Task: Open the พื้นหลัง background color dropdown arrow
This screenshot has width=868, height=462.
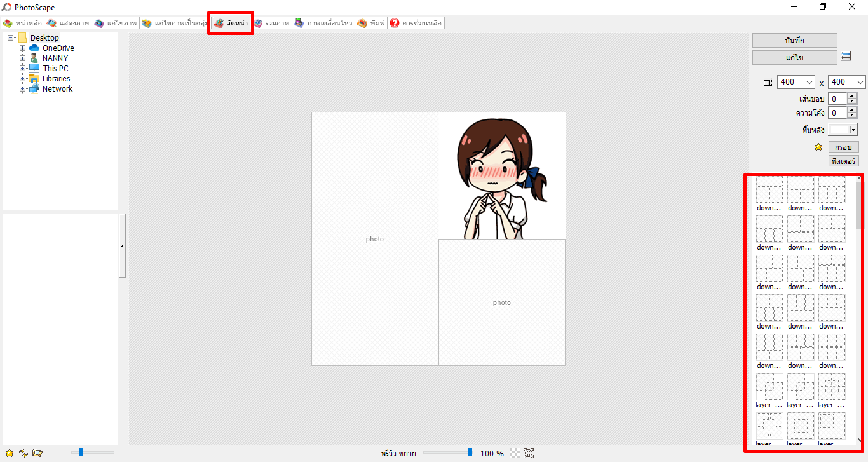Action: [x=853, y=130]
